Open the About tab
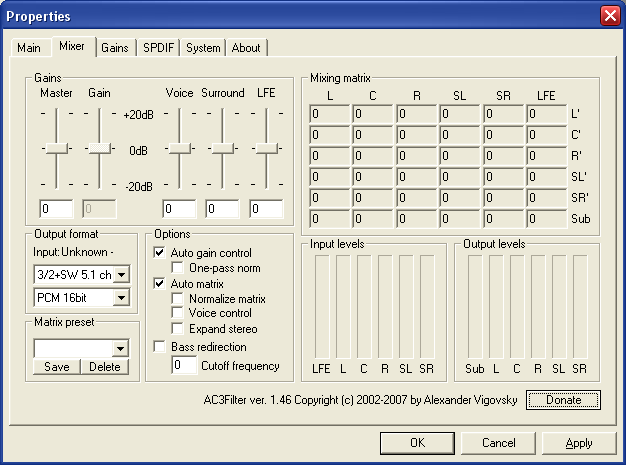Screen dimensions: 626x465 pos(246,48)
